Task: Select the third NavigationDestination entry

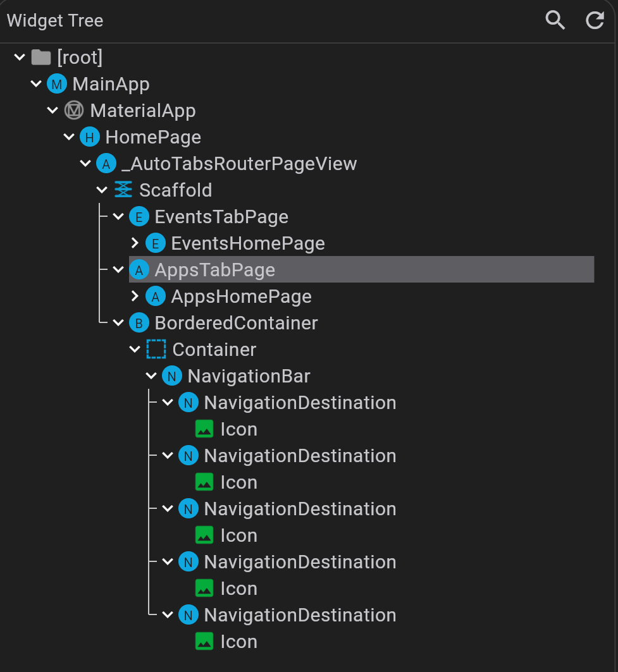Action: pyautogui.click(x=300, y=508)
